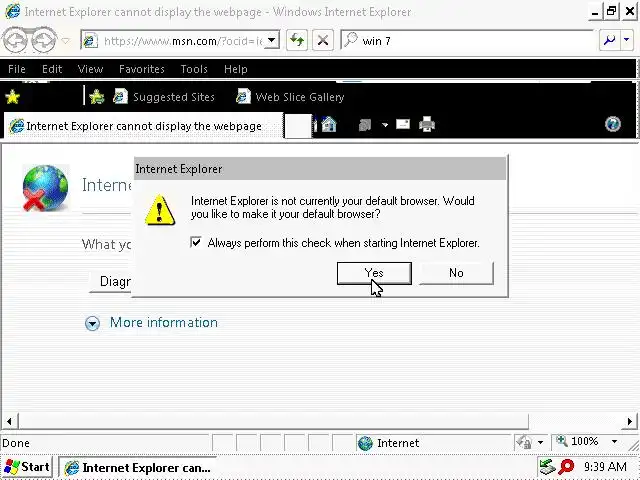Screen dimensions: 640x480
Task: Click the Add to Favorites Bar icon
Action: tap(97, 97)
